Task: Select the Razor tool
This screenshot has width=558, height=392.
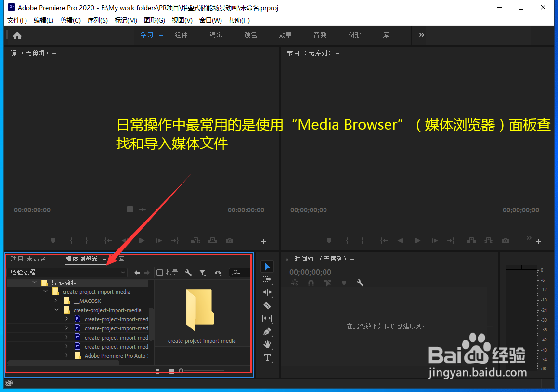Action: tap(267, 305)
